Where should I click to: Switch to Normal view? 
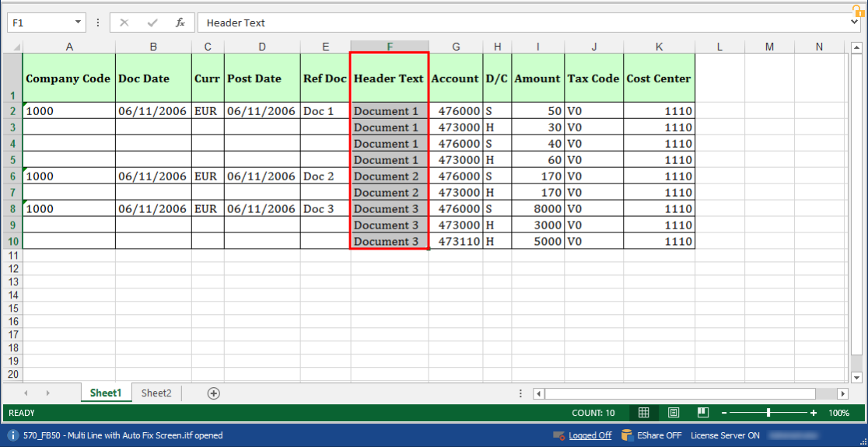644,413
